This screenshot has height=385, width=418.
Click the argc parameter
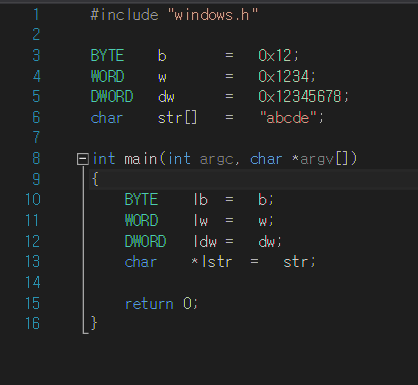pos(216,159)
